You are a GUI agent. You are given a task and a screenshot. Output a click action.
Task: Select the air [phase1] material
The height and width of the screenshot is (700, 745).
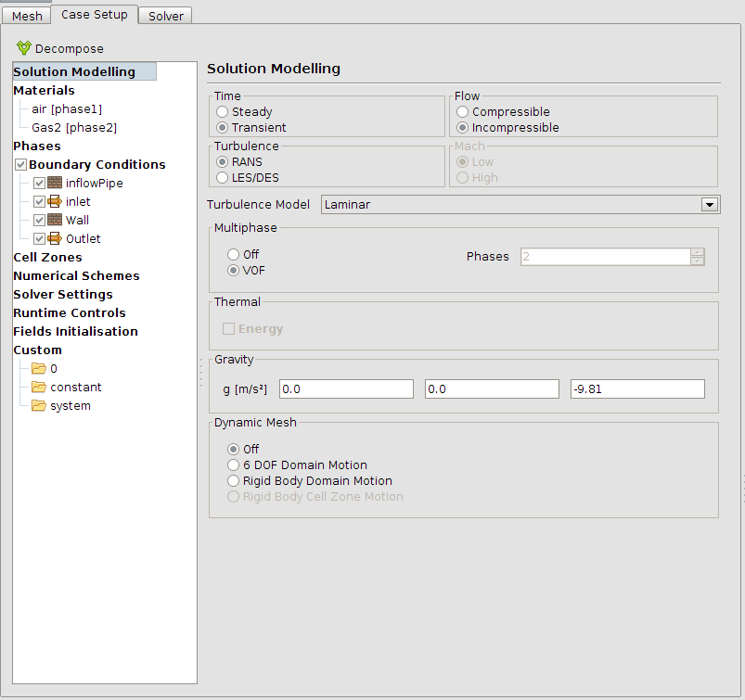point(67,109)
